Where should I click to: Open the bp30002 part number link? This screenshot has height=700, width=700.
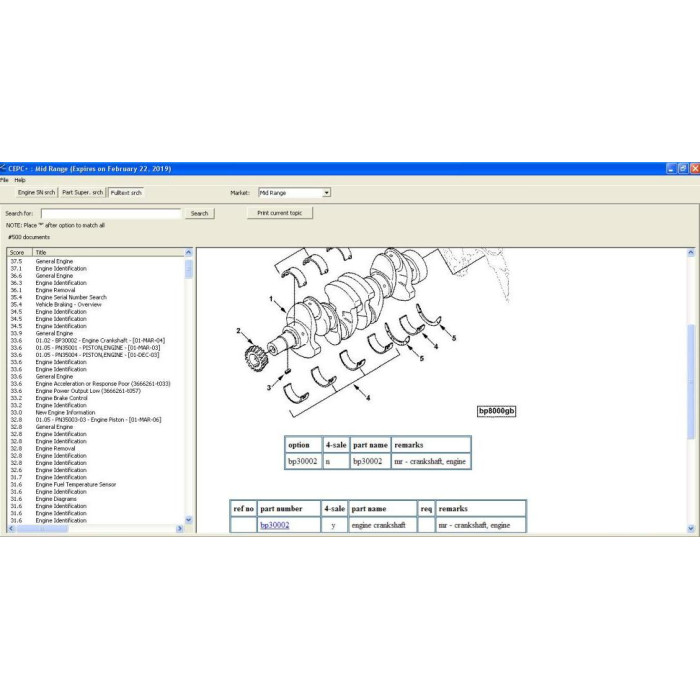[x=275, y=525]
